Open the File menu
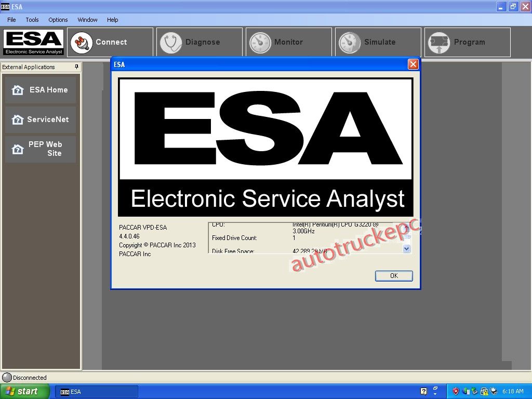 11,20
